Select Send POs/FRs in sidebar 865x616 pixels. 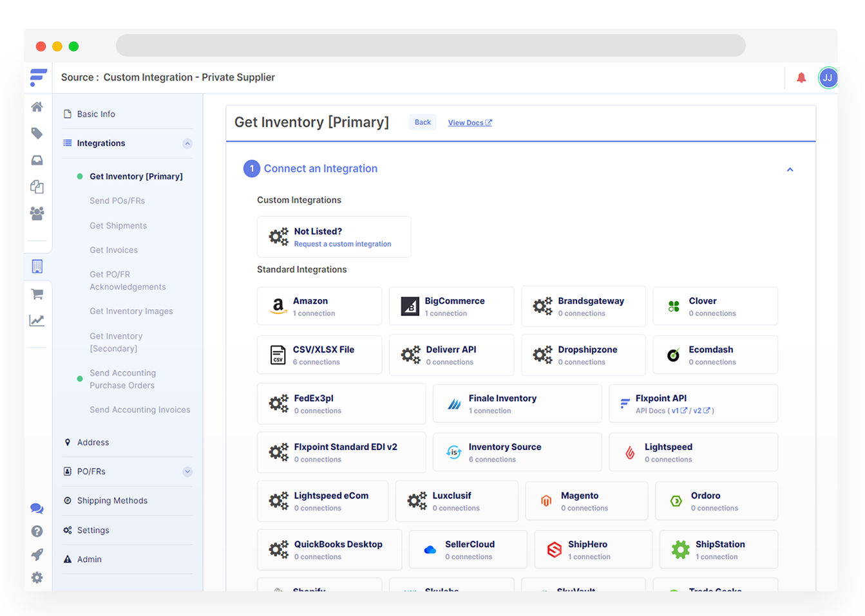pyautogui.click(x=117, y=201)
